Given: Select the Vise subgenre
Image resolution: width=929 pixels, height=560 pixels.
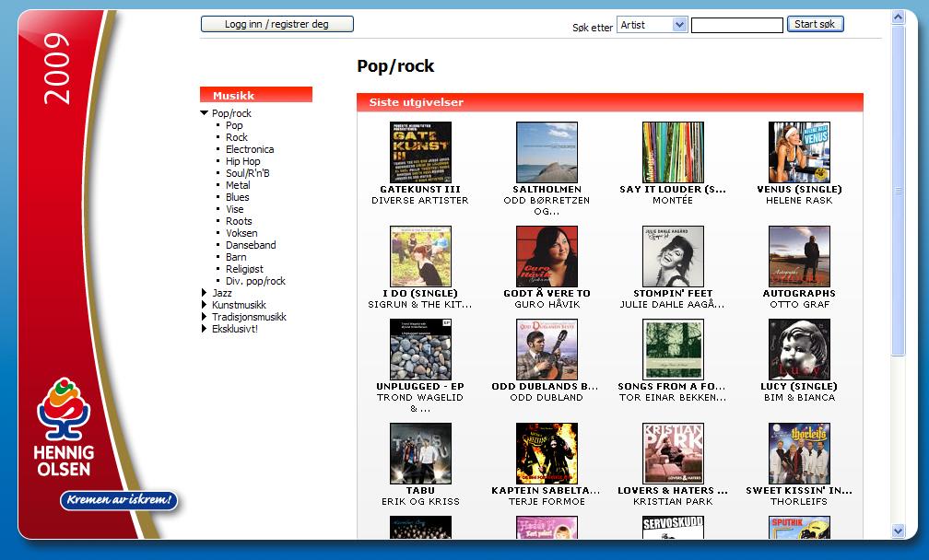Looking at the screenshot, I should coord(235,209).
